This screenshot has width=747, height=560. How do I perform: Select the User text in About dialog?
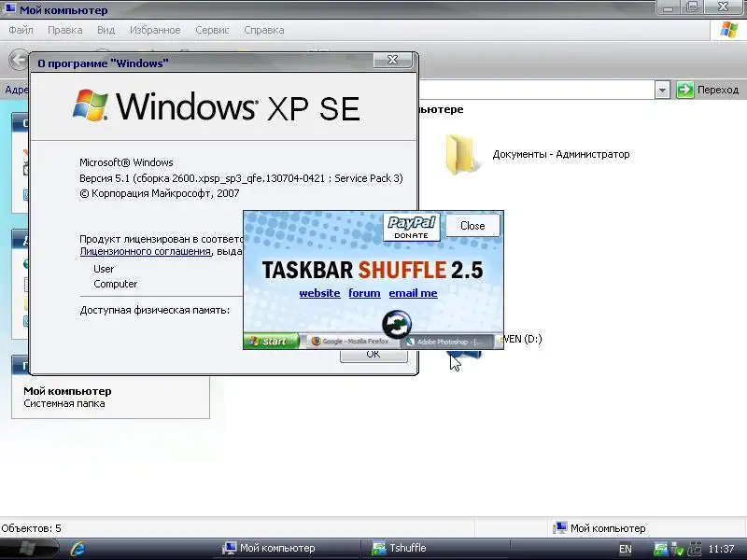click(104, 269)
